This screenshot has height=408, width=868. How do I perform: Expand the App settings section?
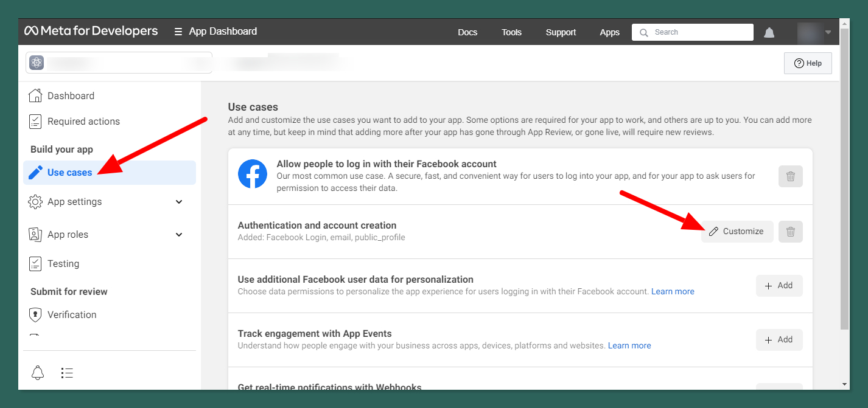[179, 202]
